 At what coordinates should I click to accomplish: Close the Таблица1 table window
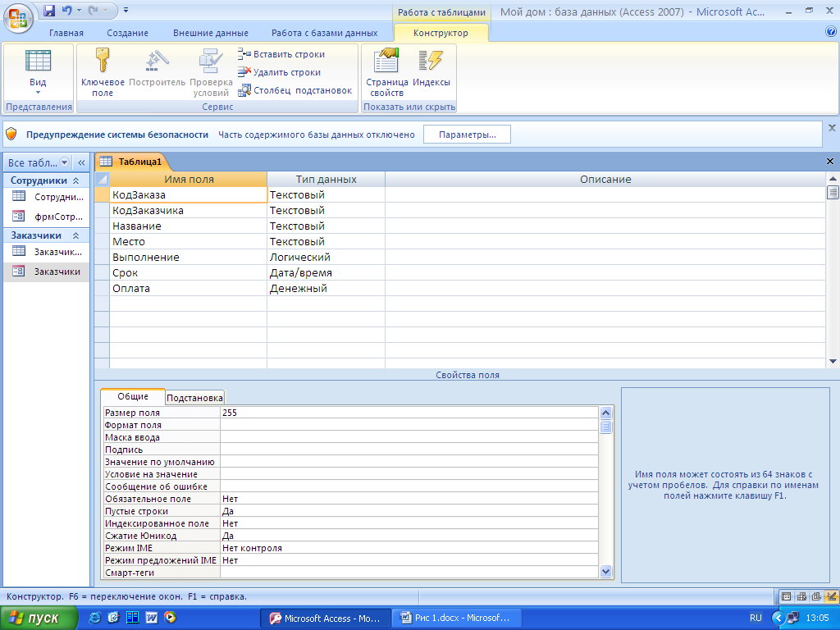830,162
